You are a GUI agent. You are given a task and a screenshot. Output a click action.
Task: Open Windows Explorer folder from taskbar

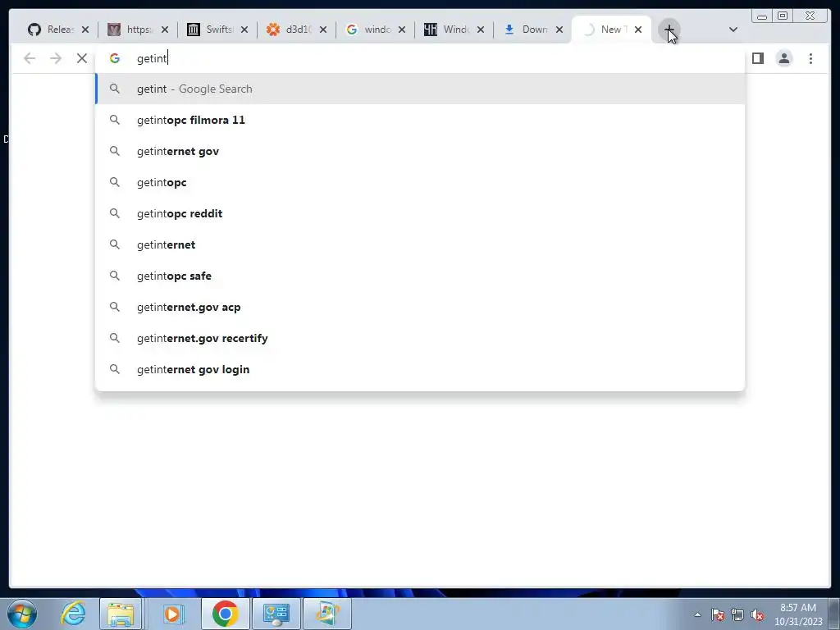(x=121, y=614)
